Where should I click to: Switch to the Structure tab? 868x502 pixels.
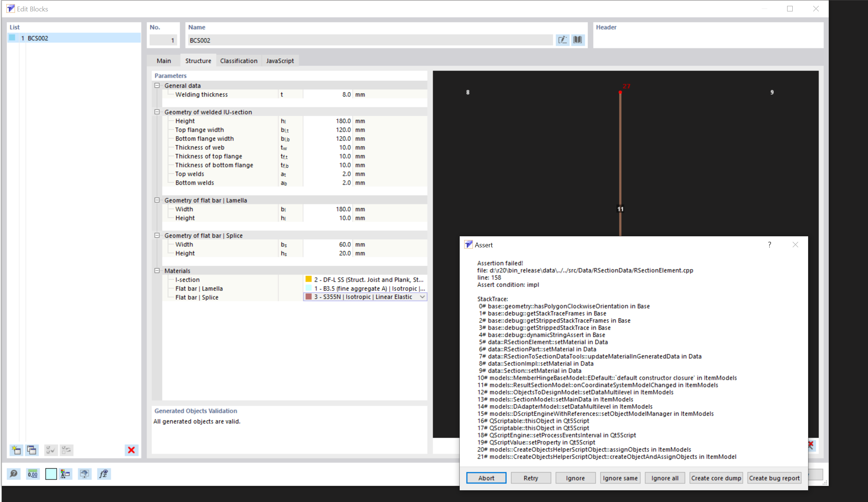click(x=197, y=60)
